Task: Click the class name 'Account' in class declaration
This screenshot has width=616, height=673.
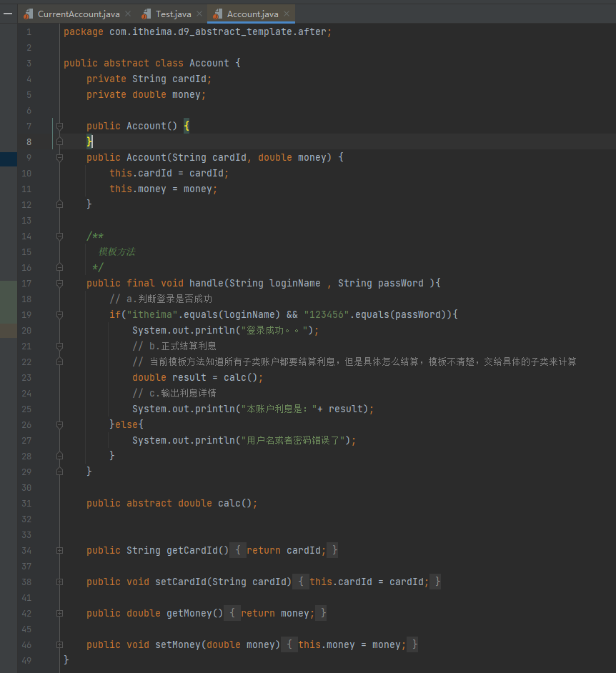Action: 209,63
